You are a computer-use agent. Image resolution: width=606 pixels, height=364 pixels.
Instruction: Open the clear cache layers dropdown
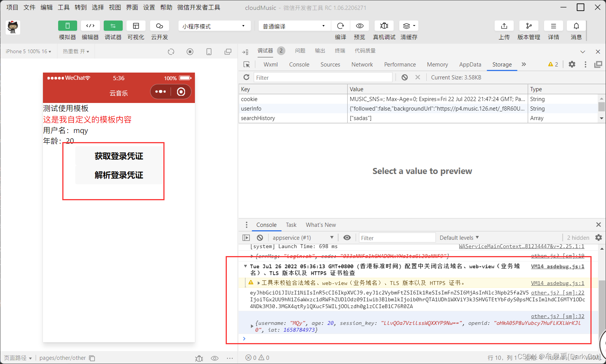coord(409,26)
